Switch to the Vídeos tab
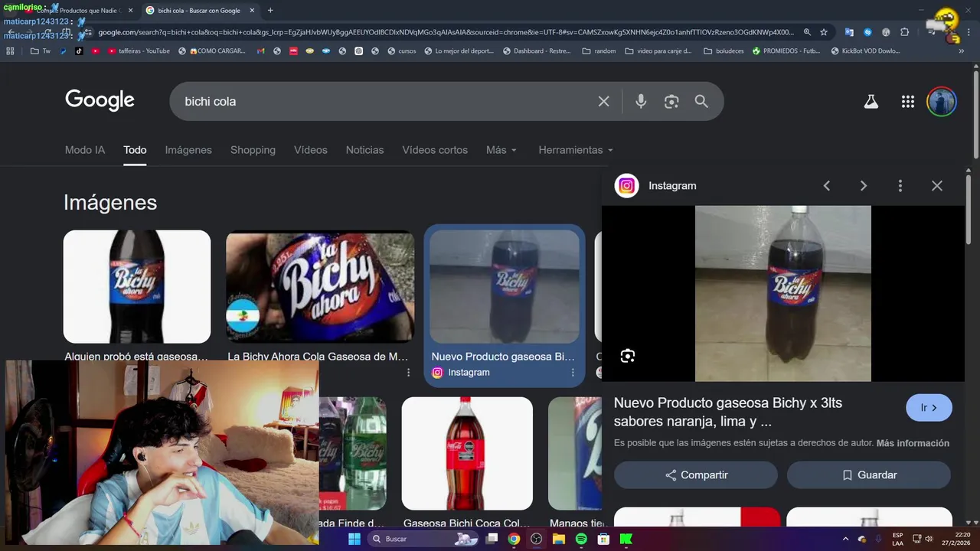Screen dimensions: 980x551 (310, 150)
